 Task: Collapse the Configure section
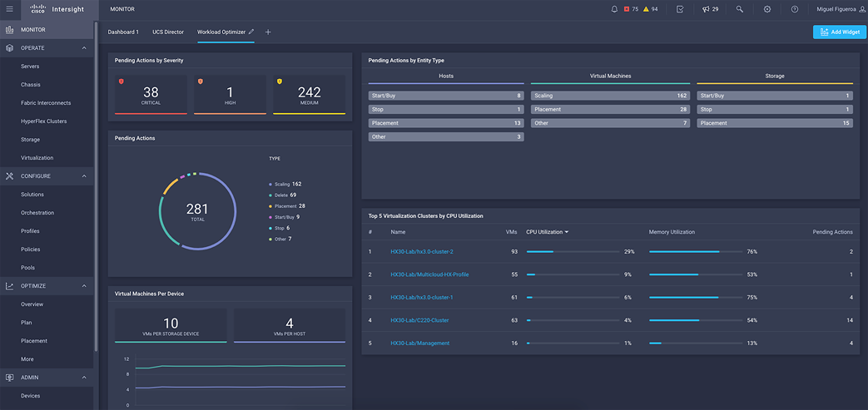pyautogui.click(x=84, y=176)
